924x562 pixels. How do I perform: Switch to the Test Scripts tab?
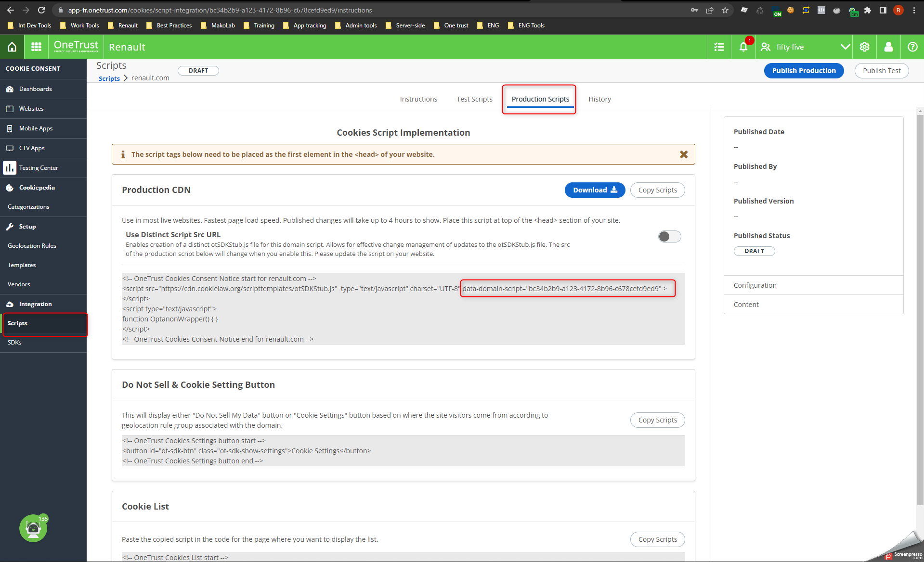[474, 99]
